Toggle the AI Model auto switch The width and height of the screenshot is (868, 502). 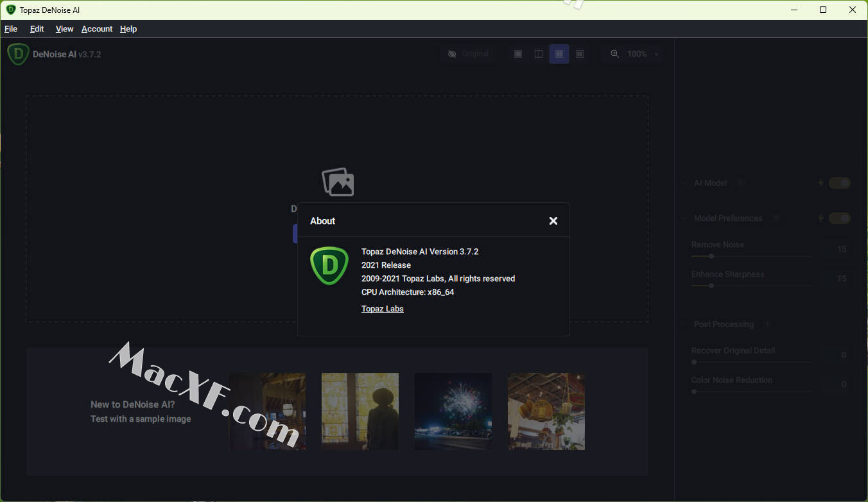[840, 183]
